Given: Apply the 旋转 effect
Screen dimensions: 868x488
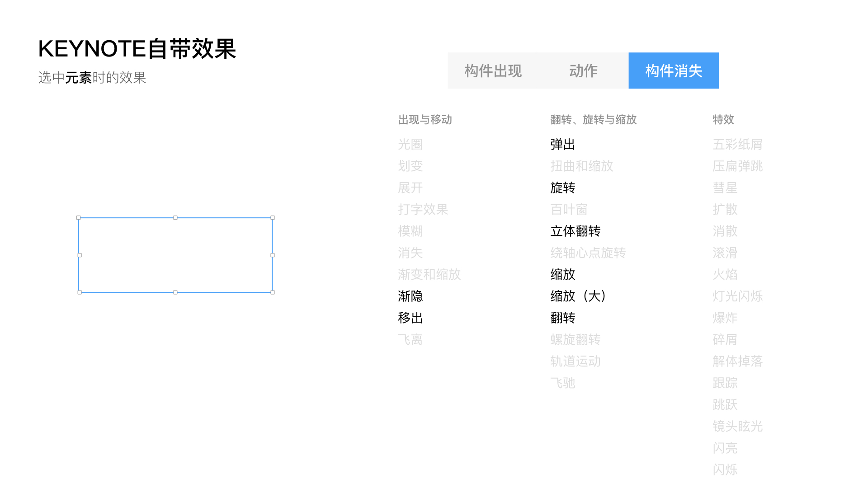Looking at the screenshot, I should tap(562, 188).
